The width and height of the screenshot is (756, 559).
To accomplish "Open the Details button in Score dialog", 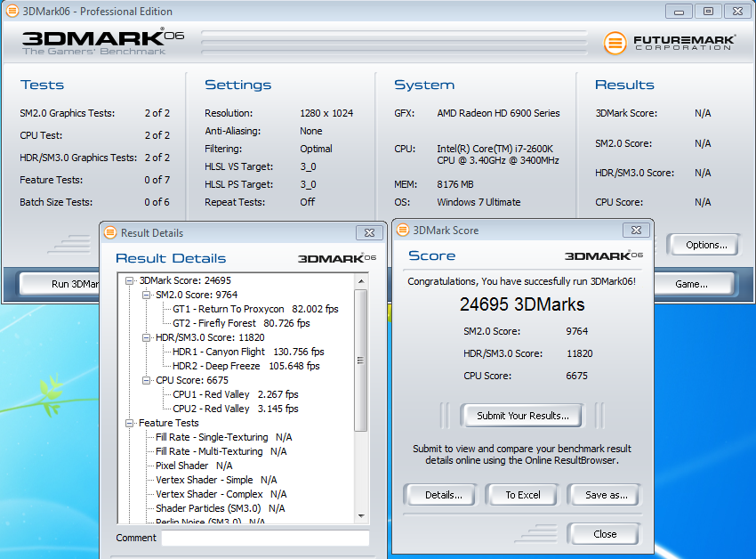I will click(x=443, y=495).
